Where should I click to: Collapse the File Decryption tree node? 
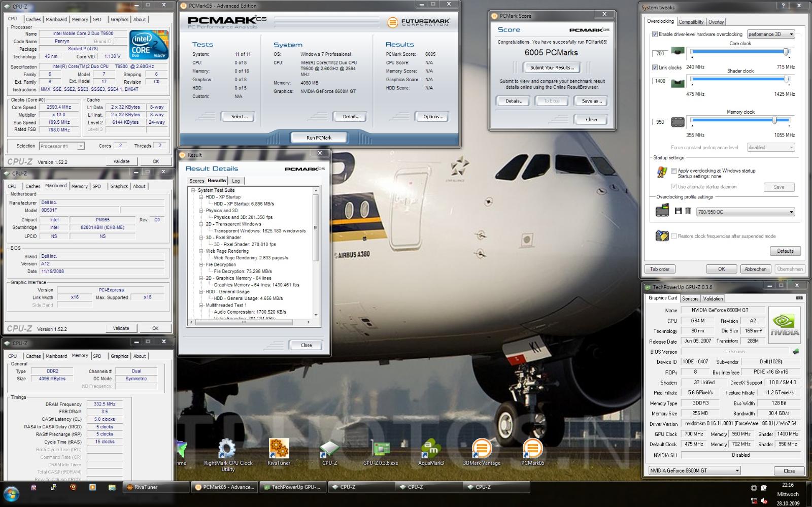[x=201, y=265]
